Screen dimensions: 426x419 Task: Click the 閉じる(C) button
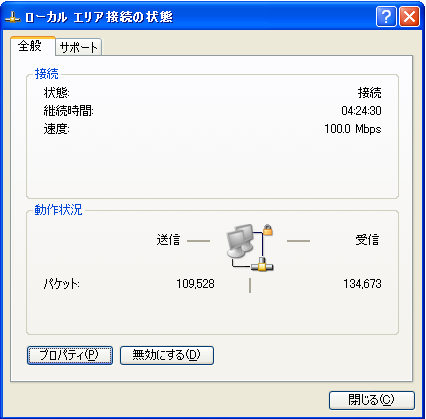(x=372, y=400)
